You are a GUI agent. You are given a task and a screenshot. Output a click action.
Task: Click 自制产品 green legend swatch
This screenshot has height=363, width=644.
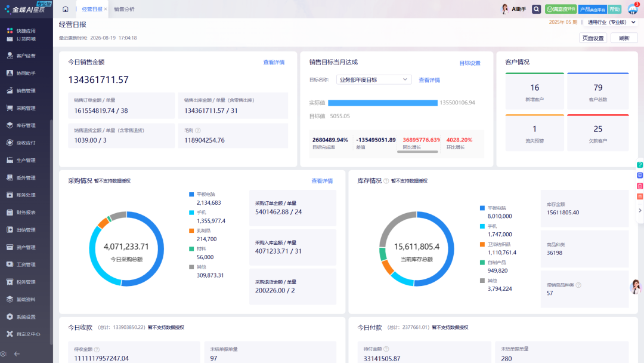(x=482, y=262)
